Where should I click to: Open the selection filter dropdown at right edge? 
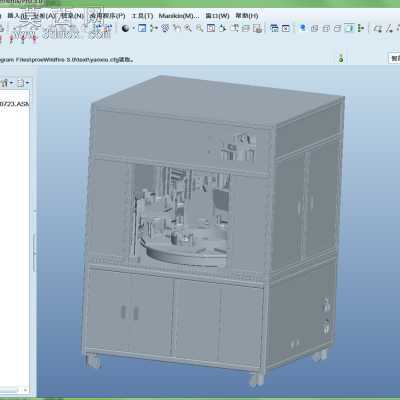point(395,58)
